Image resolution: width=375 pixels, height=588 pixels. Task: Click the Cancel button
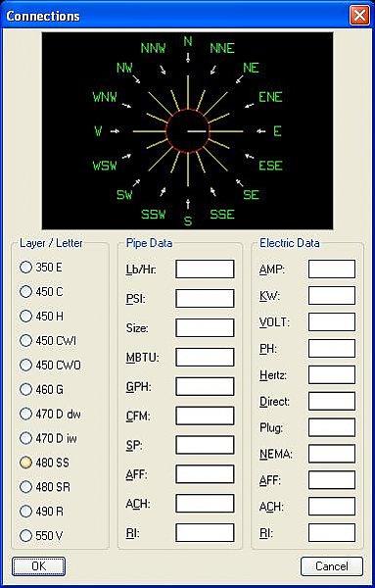pyautogui.click(x=332, y=565)
